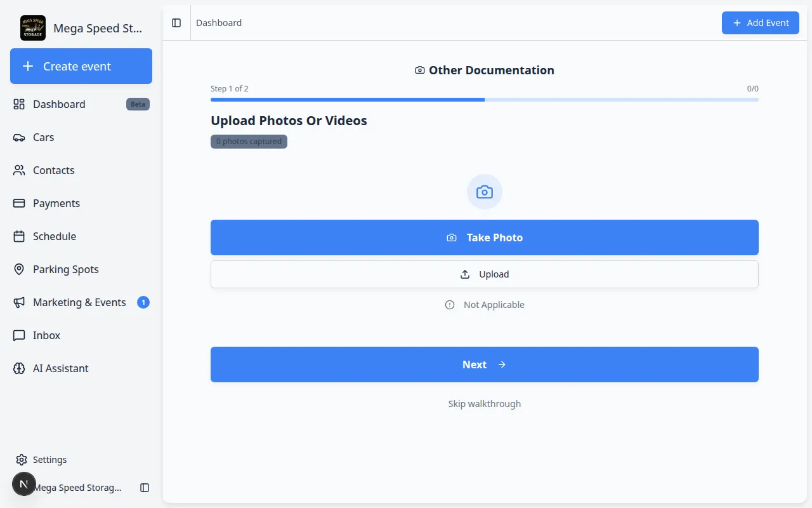The height and width of the screenshot is (508, 812).
Task: Open Payments in the sidebar
Action: [81, 203]
